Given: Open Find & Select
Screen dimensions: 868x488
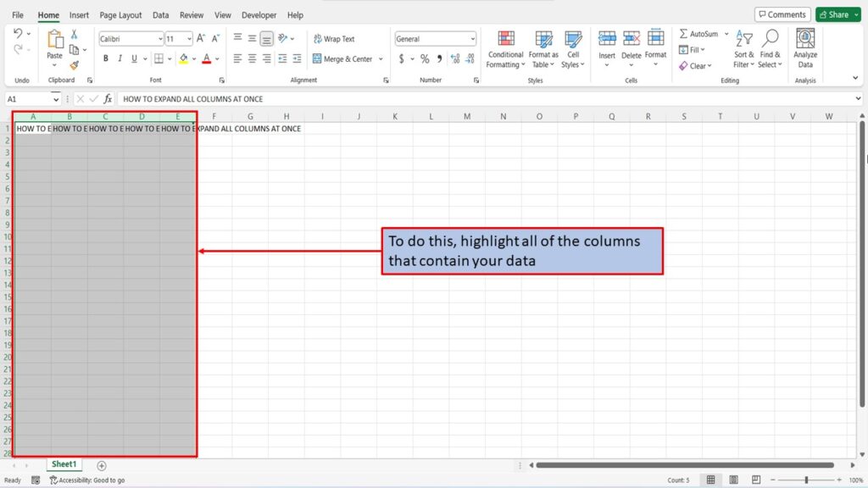Looking at the screenshot, I should click(x=770, y=51).
